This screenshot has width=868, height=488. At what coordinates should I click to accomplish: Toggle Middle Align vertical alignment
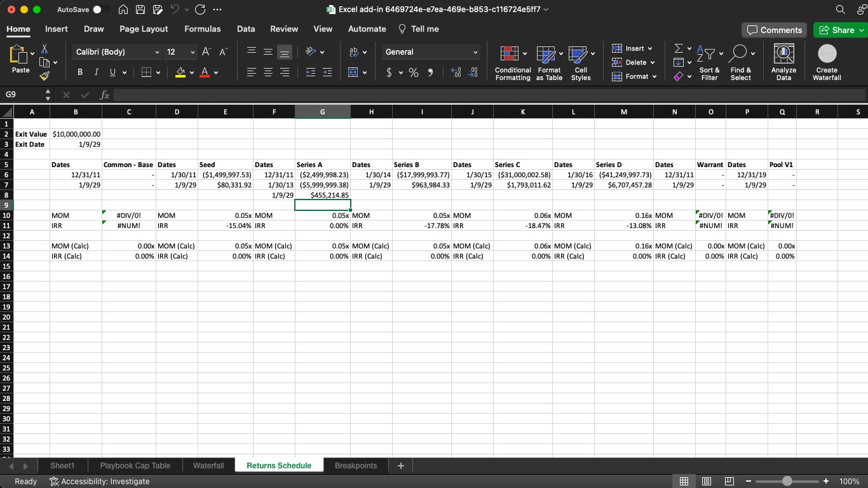point(268,52)
